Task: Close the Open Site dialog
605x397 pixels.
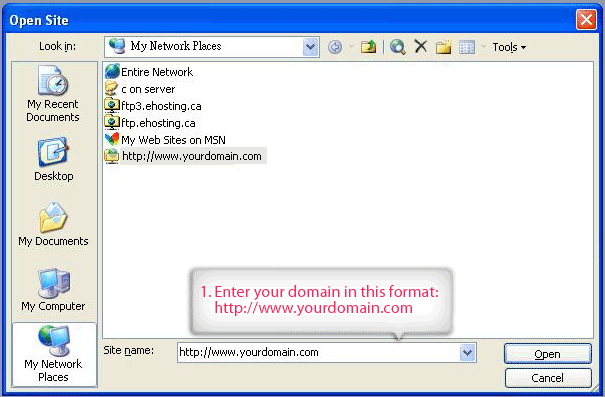Action: pos(586,19)
